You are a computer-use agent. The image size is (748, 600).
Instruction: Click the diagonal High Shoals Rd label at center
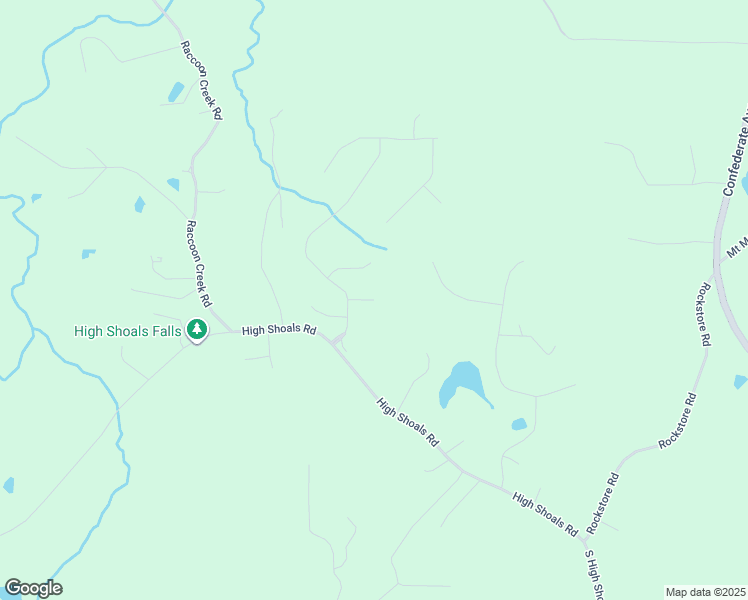pyautogui.click(x=407, y=422)
